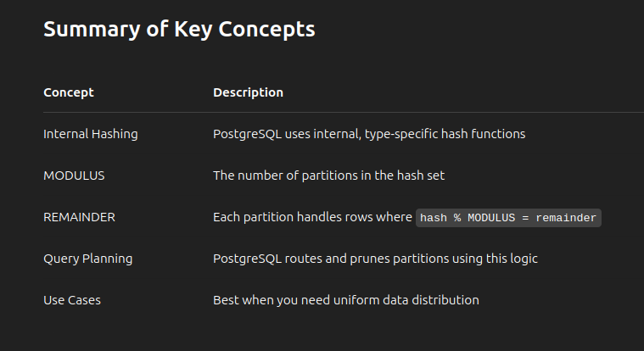Click the word 'remainder' inside the code snippet
This screenshot has height=351, width=644.
[566, 218]
